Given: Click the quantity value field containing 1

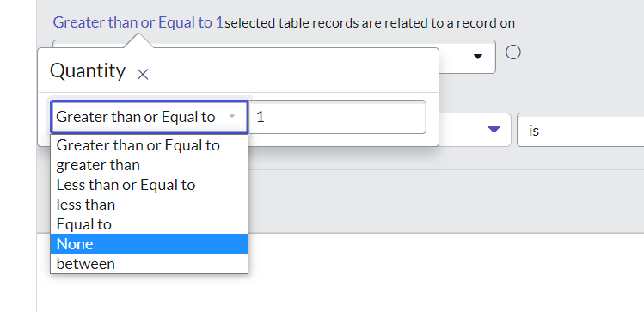Looking at the screenshot, I should pyautogui.click(x=338, y=117).
